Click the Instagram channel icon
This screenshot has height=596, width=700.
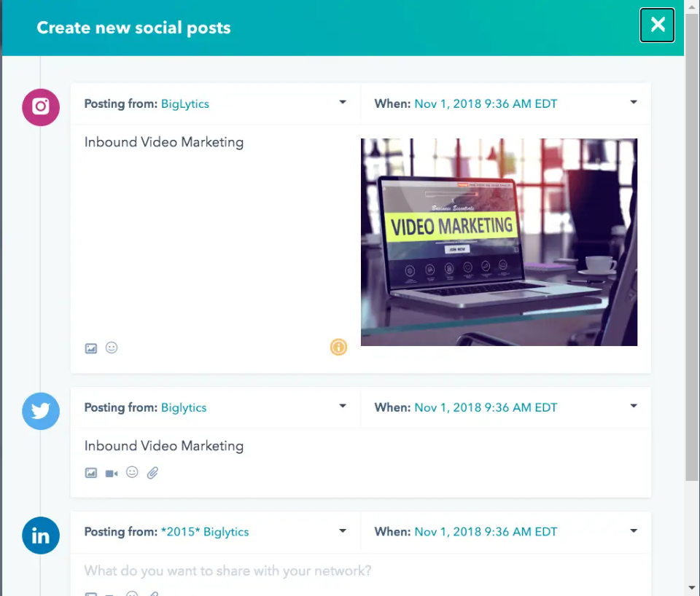pos(41,106)
